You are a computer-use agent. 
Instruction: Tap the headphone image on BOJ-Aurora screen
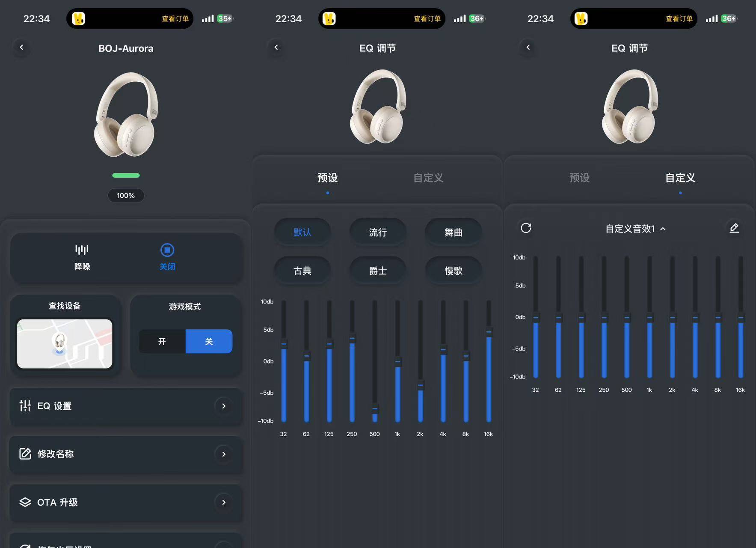coord(126,114)
